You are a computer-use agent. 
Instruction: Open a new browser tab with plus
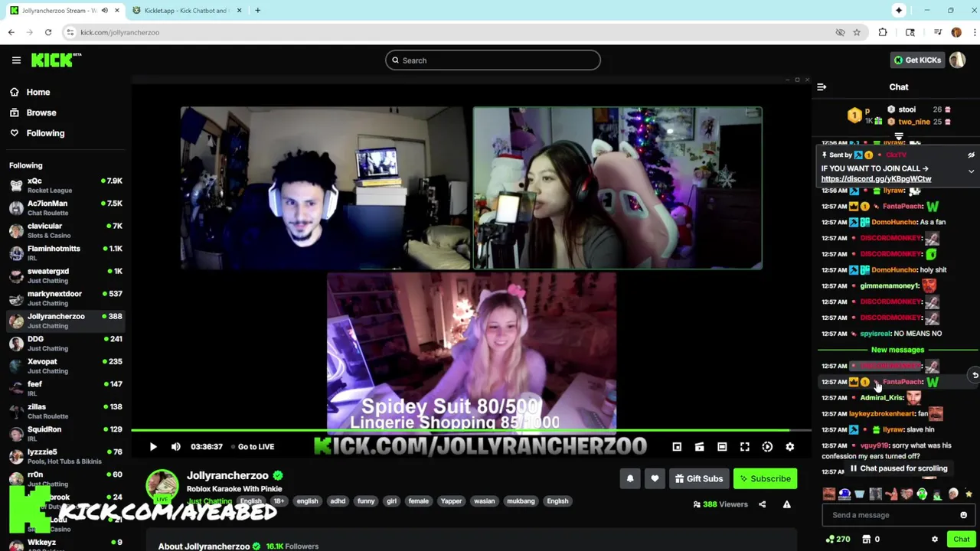(x=258, y=11)
